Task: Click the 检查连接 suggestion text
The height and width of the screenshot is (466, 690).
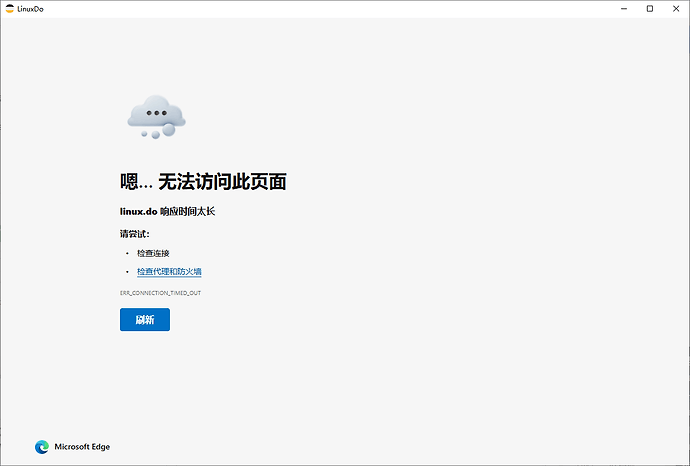Action: pyautogui.click(x=153, y=253)
